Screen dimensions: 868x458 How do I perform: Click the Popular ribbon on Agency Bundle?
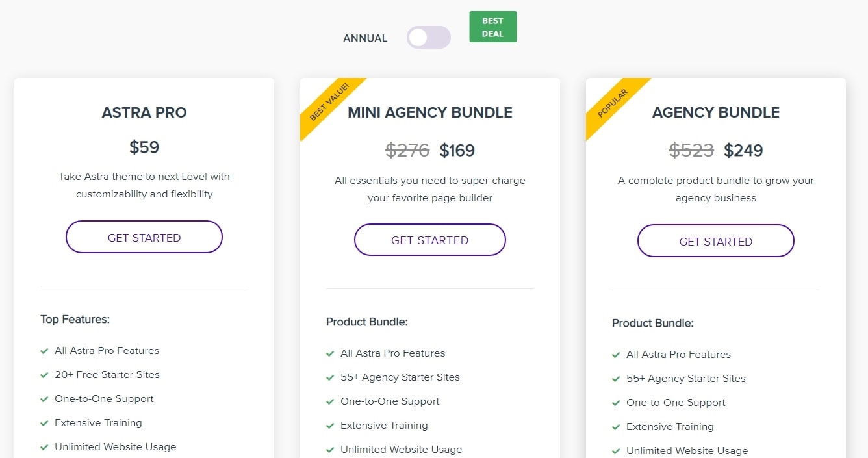(613, 104)
